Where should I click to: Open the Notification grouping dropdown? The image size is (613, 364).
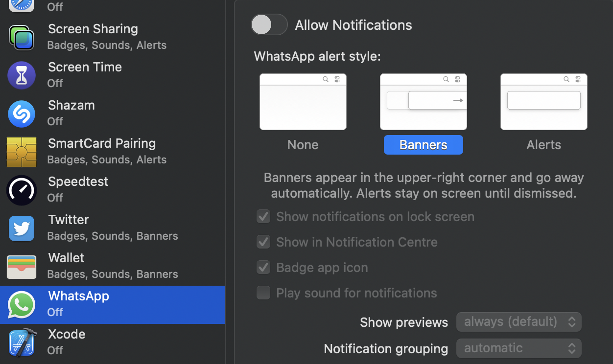pyautogui.click(x=519, y=348)
